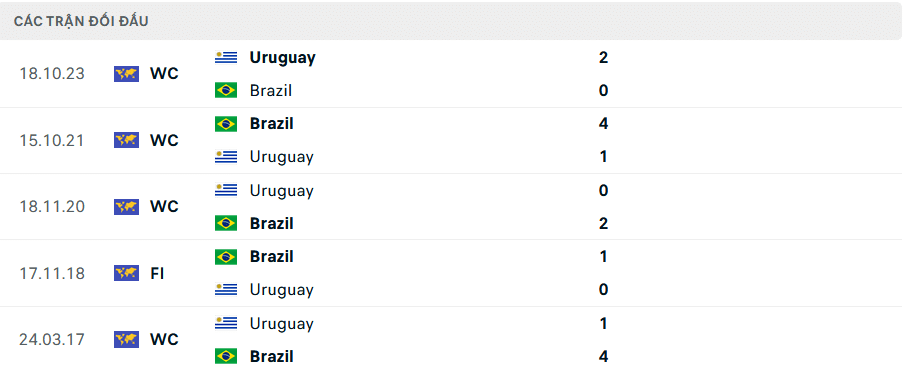This screenshot has width=903, height=370.
Task: Click the world map icon beside 15.10.21
Action: tap(126, 140)
